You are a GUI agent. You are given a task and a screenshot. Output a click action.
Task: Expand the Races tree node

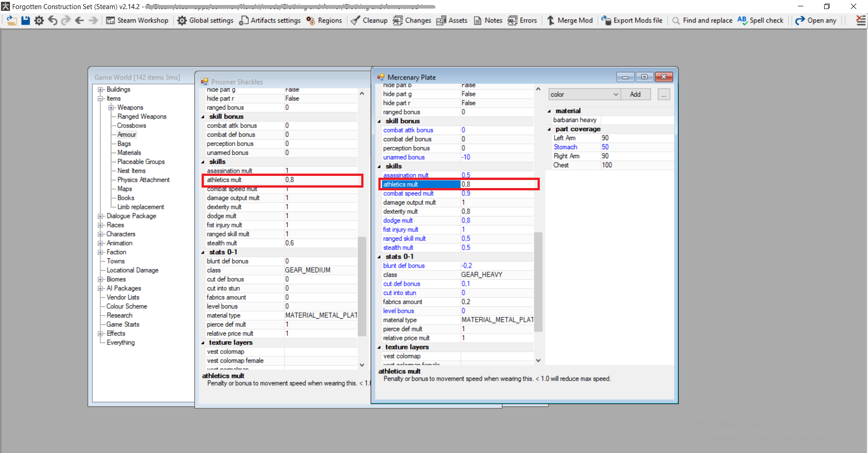[100, 225]
